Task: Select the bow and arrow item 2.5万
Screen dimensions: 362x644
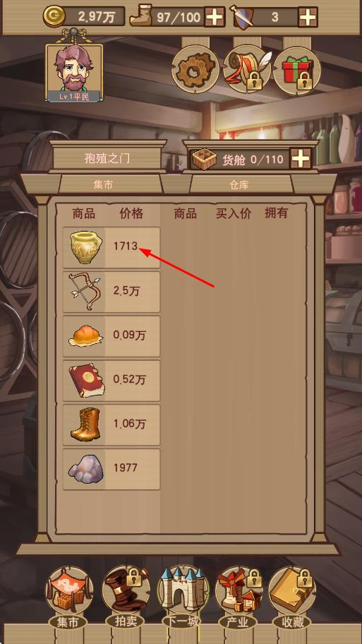Action: click(111, 292)
